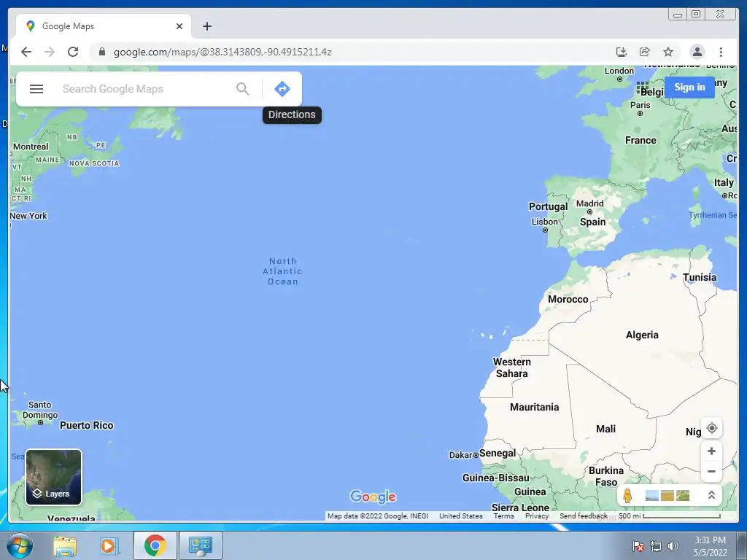
Task: View site info via the padlock icon
Action: [x=101, y=52]
